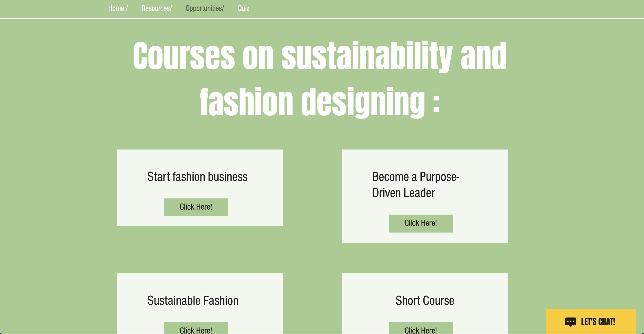
Task: Select Quiz in the top navigation
Action: 243,8
